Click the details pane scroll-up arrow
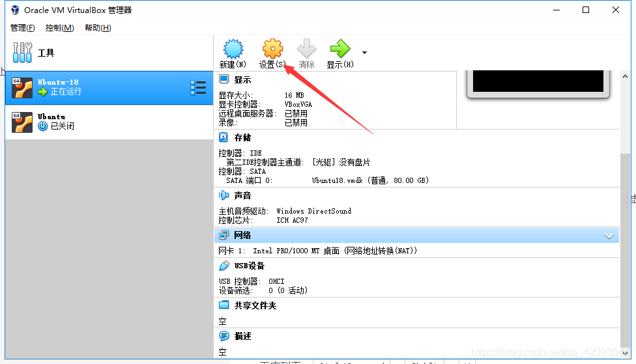The width and height of the screenshot is (636, 364). tap(625, 76)
